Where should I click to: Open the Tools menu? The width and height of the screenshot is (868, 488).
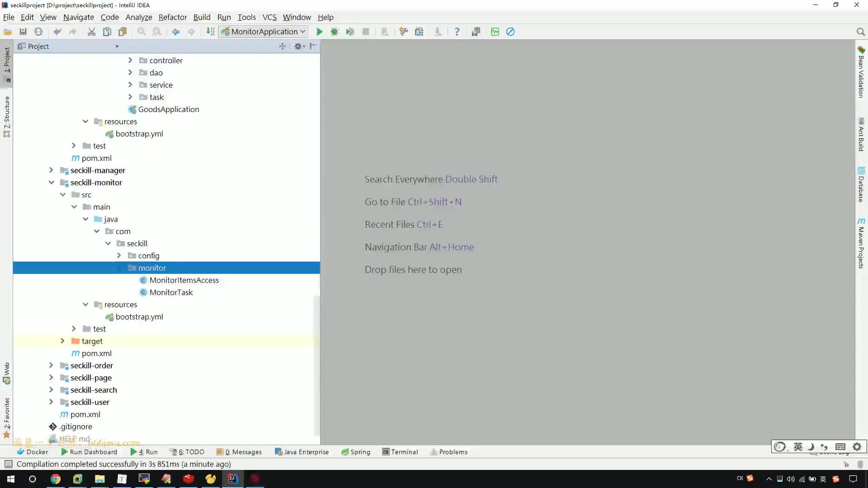click(247, 17)
